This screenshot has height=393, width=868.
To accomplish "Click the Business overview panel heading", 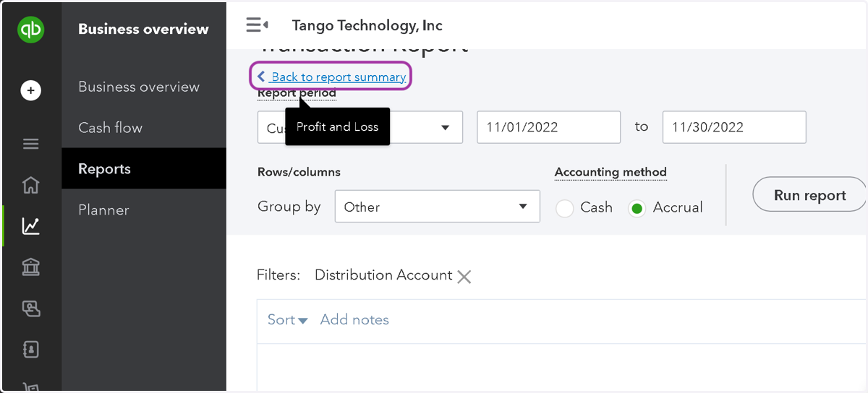I will click(x=143, y=29).
